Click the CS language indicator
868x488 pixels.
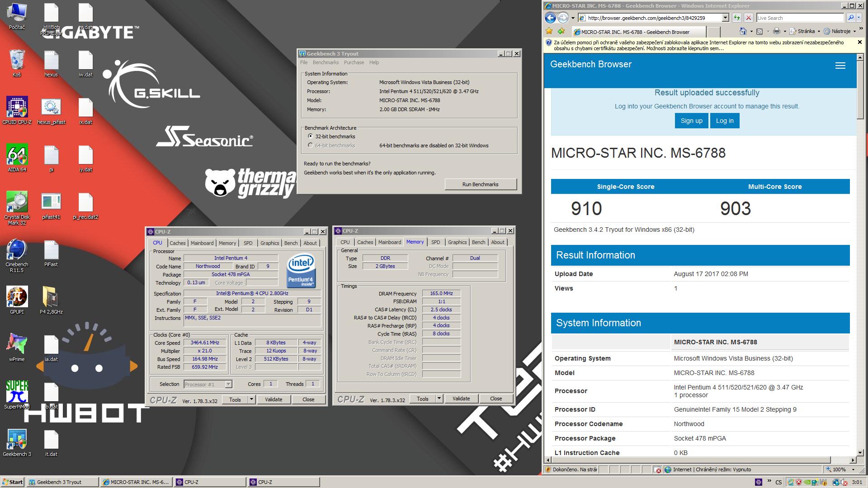tap(778, 482)
